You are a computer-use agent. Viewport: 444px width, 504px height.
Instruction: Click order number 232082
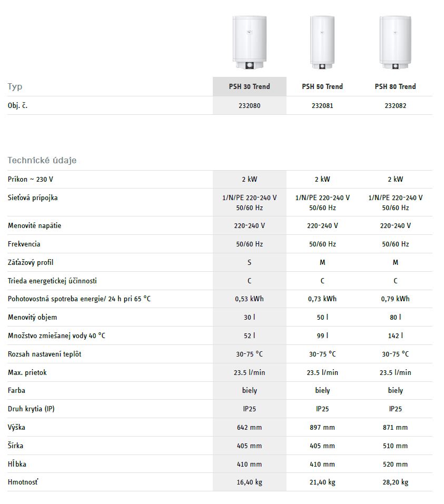click(x=395, y=106)
